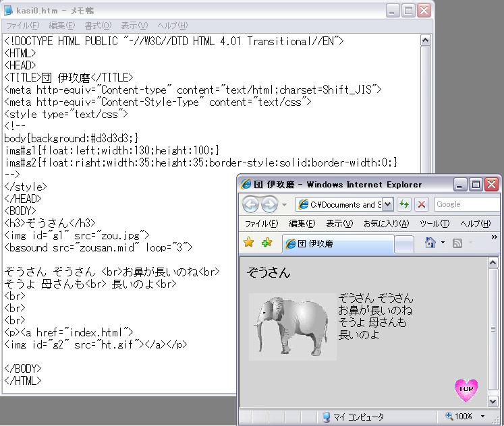
Task: Click the pink heart TOP link image
Action: click(x=466, y=390)
